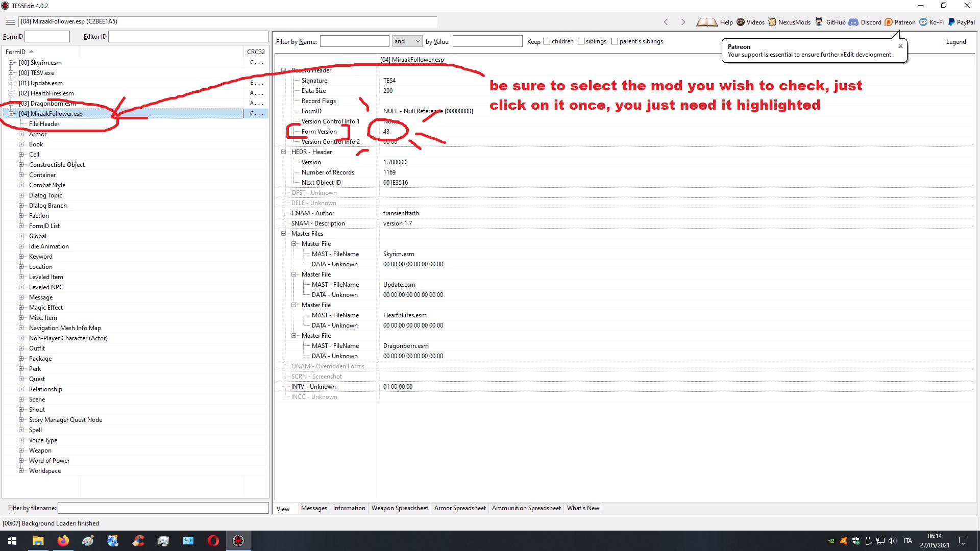Open the paint palette app on taskbar
Screen dimensions: 980x551
pos(88,541)
